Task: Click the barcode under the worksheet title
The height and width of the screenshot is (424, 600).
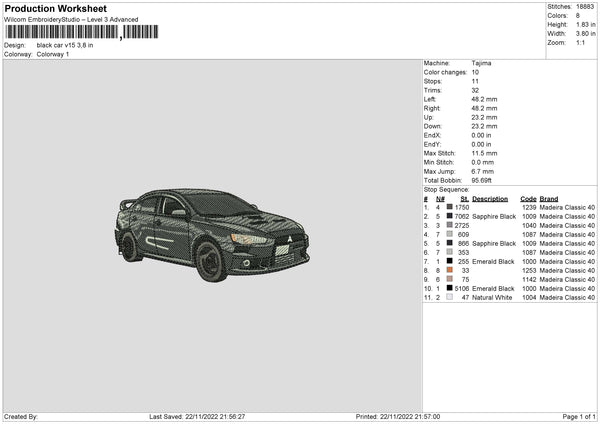Action: (x=62, y=33)
